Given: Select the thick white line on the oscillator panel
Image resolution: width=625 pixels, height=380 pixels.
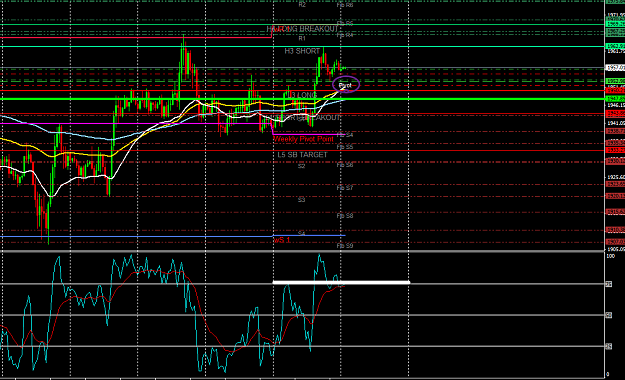Looking at the screenshot, I should (x=341, y=282).
